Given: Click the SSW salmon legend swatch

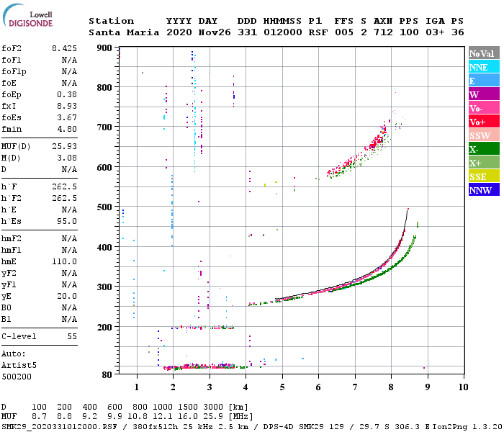Looking at the screenshot, I should tap(484, 135).
